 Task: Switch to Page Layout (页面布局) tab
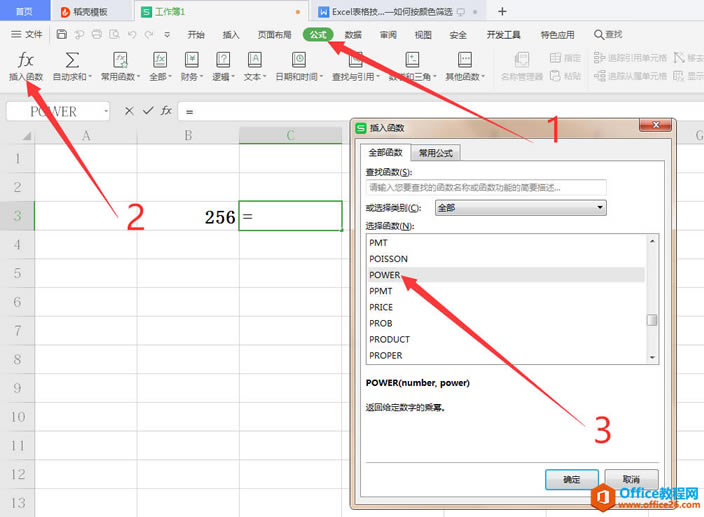point(274,35)
